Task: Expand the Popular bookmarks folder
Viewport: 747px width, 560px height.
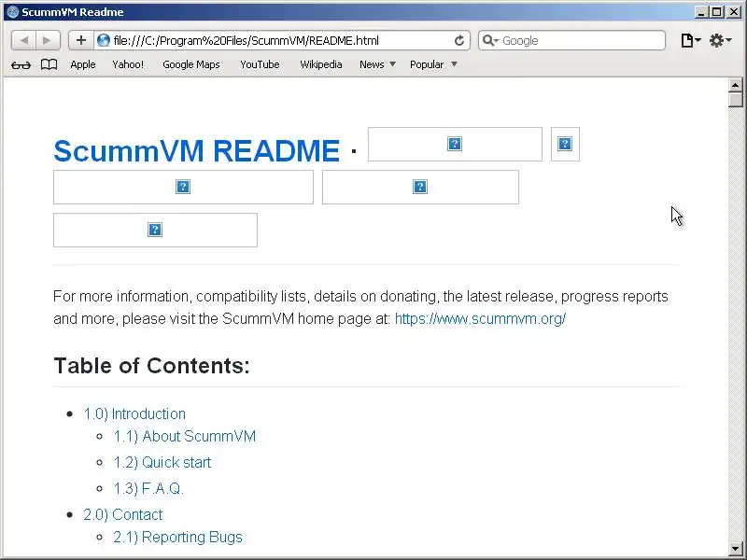Action: (x=433, y=64)
